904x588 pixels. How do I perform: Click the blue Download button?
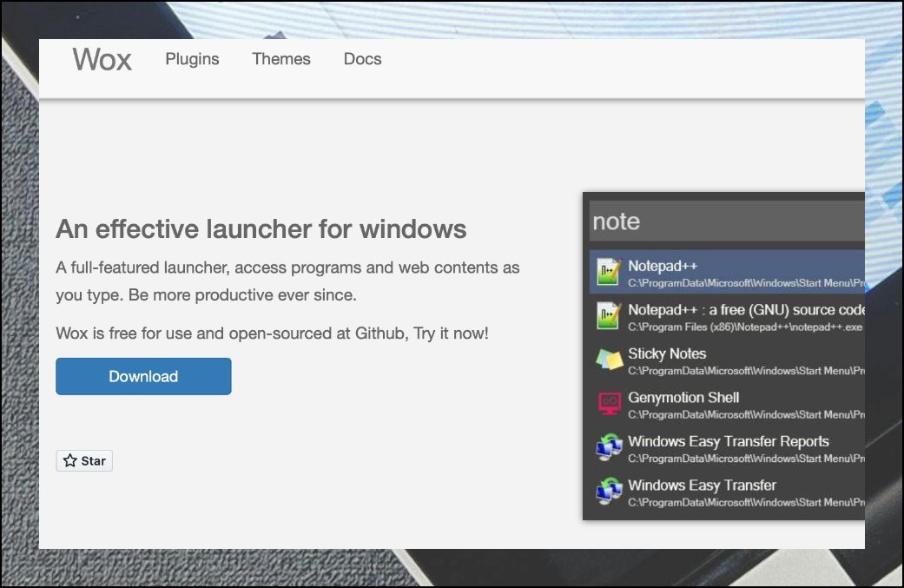143,376
